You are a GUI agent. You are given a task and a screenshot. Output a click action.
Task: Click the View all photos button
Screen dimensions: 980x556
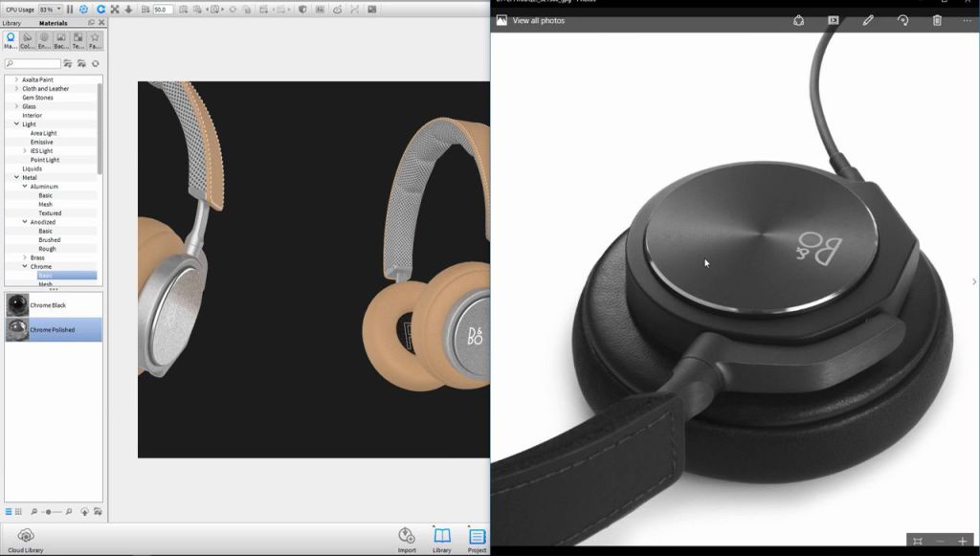coord(531,19)
